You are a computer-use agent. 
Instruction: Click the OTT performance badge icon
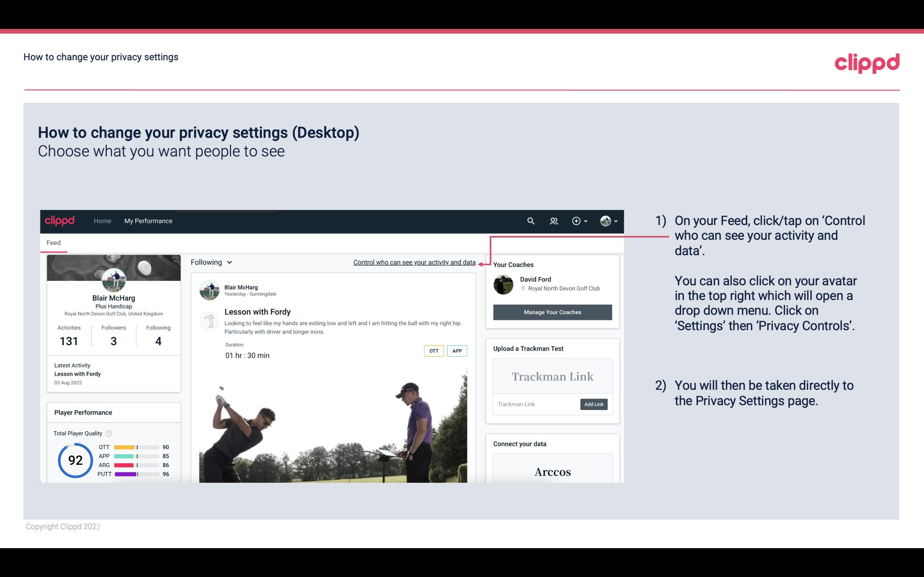tap(433, 351)
